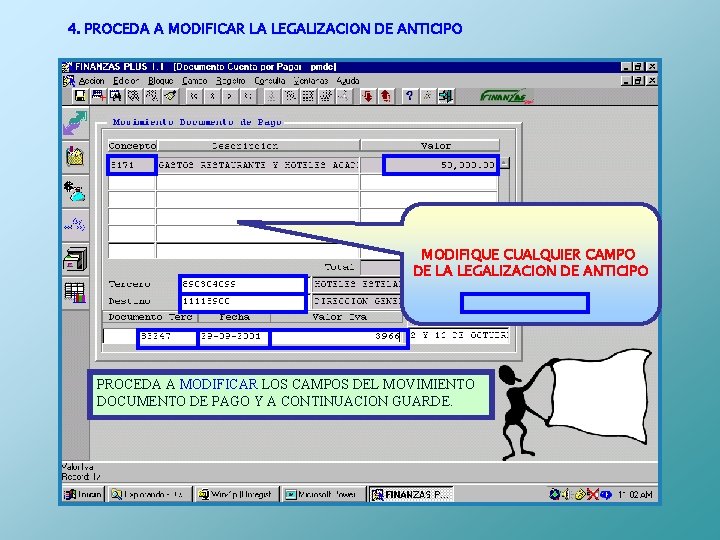Switch to Microsoft PowerPoint taskbar button
The height and width of the screenshot is (540, 720).
pos(323,495)
